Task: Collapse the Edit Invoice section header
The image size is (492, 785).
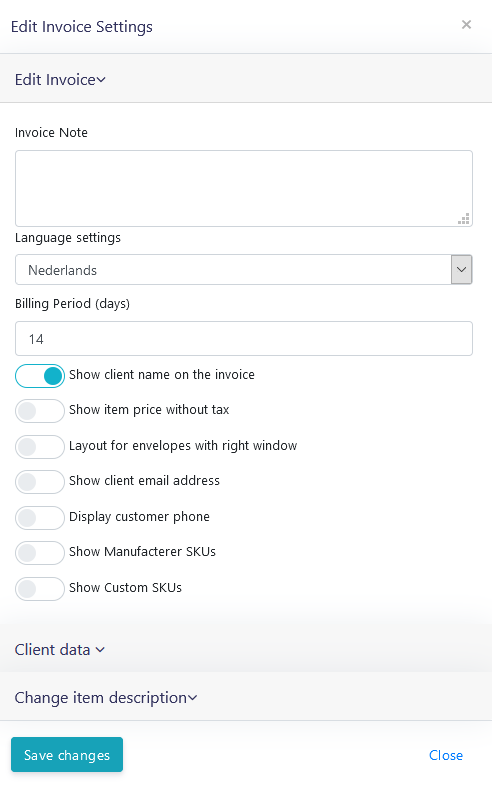Action: coord(246,79)
